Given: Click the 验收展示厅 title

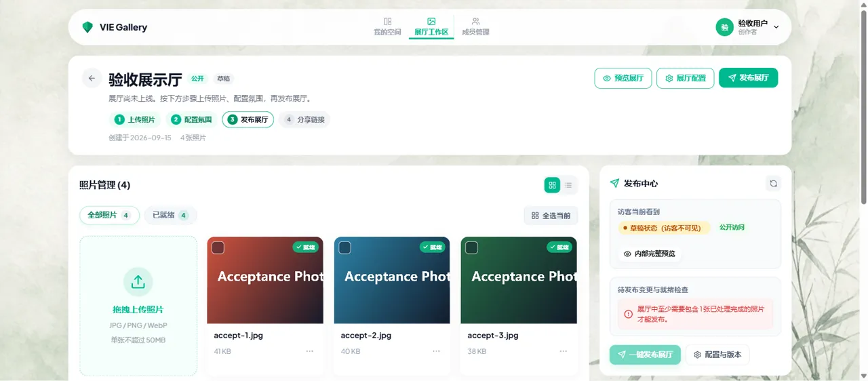Looking at the screenshot, I should [x=145, y=79].
